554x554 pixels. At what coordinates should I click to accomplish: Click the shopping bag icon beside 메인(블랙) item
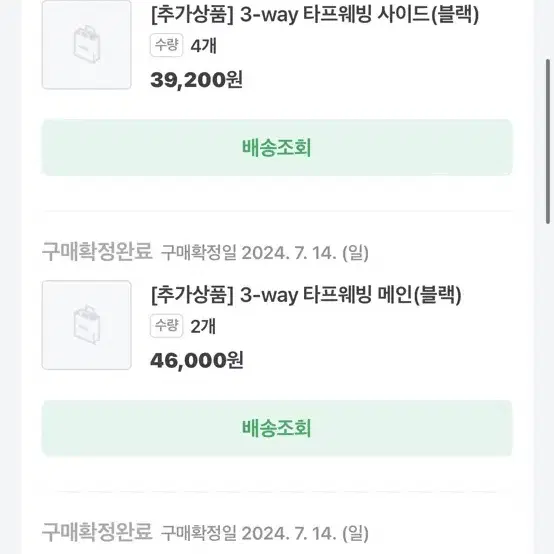click(87, 324)
